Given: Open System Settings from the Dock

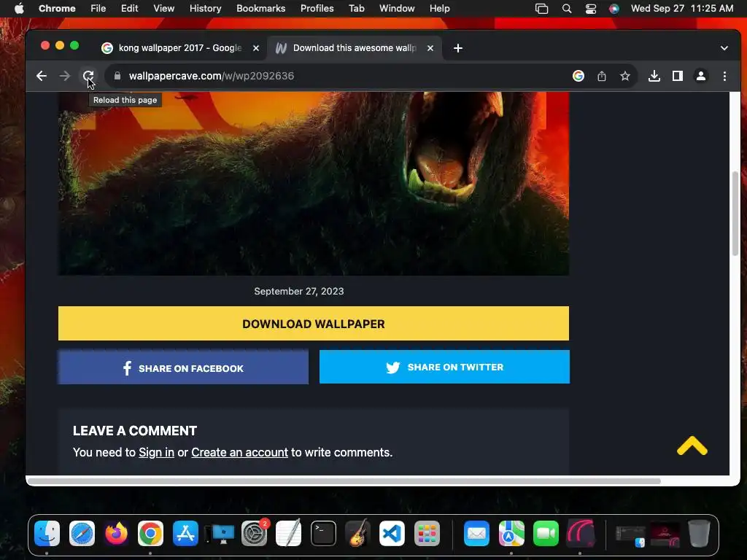Looking at the screenshot, I should coord(255,533).
